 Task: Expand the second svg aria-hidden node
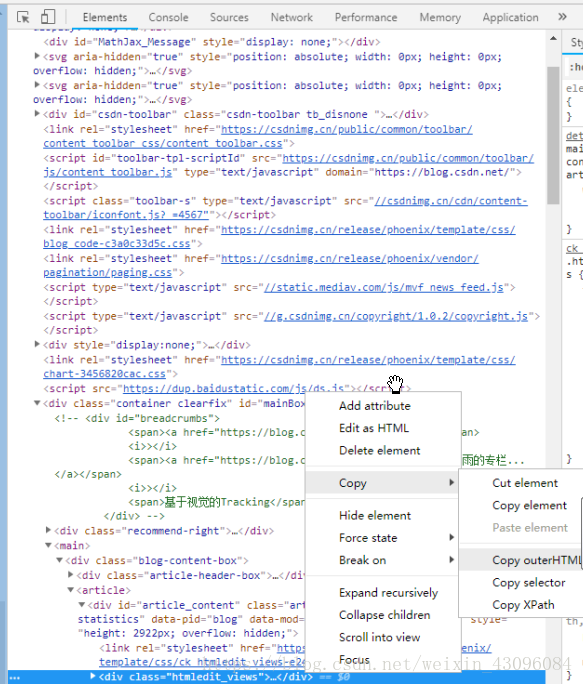(x=37, y=85)
